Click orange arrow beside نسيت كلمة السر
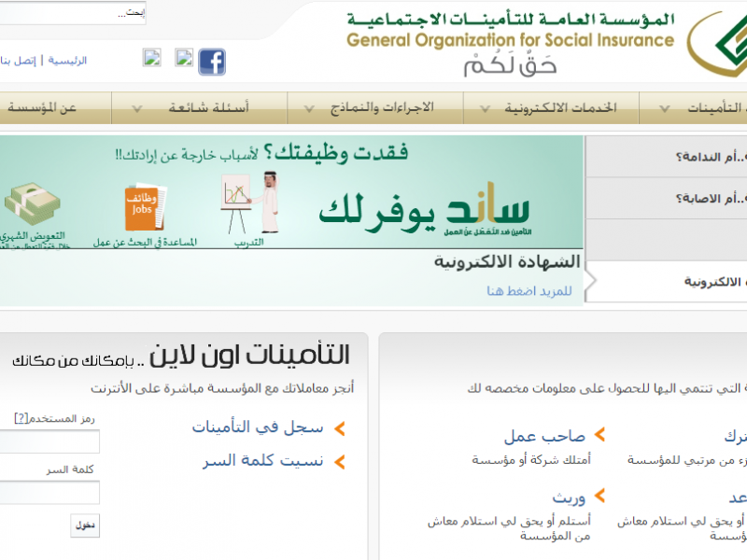This screenshot has height=560, width=747. point(340,461)
